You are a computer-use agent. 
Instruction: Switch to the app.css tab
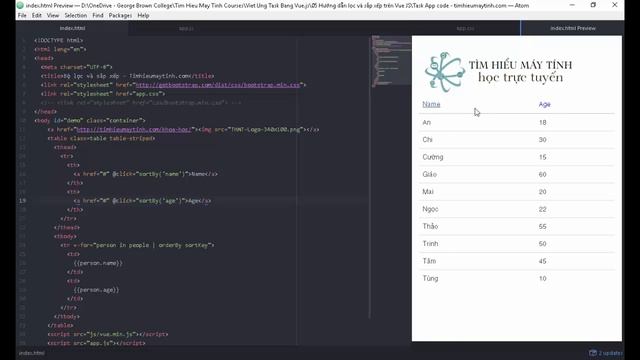(465, 28)
